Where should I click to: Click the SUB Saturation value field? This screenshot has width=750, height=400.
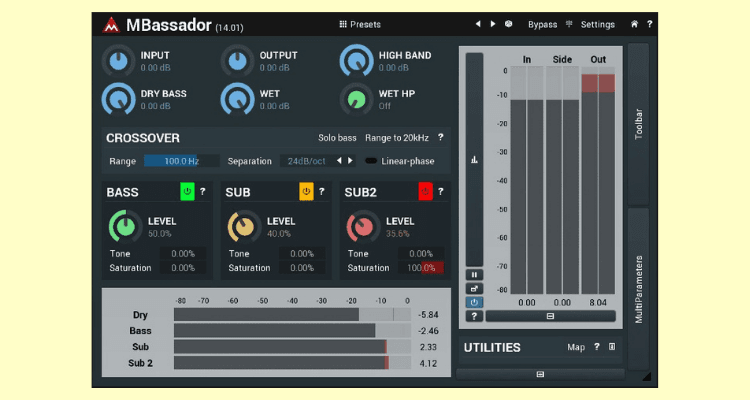pos(302,268)
